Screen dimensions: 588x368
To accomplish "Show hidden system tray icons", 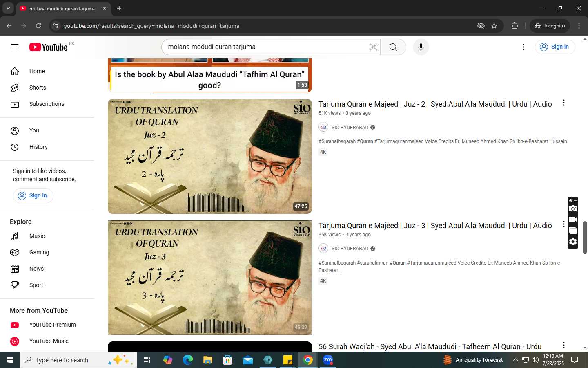I will [x=515, y=360].
